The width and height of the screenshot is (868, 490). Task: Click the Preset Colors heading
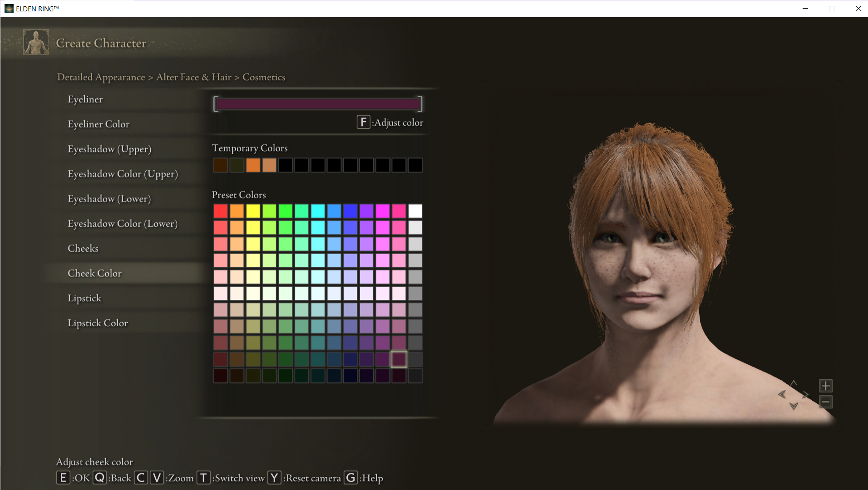click(239, 195)
